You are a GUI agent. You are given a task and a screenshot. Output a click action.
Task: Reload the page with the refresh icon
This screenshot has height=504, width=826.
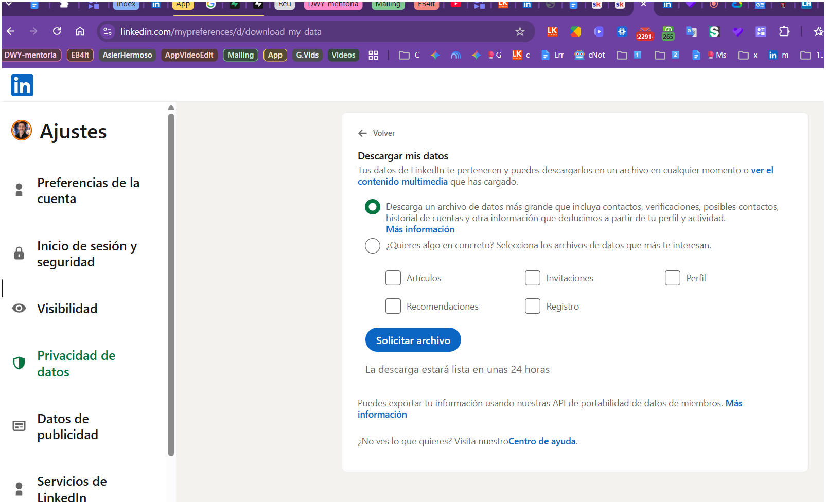[x=57, y=31]
